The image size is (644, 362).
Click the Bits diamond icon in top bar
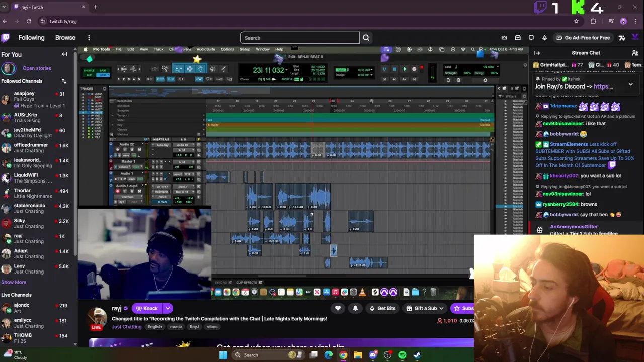544,38
